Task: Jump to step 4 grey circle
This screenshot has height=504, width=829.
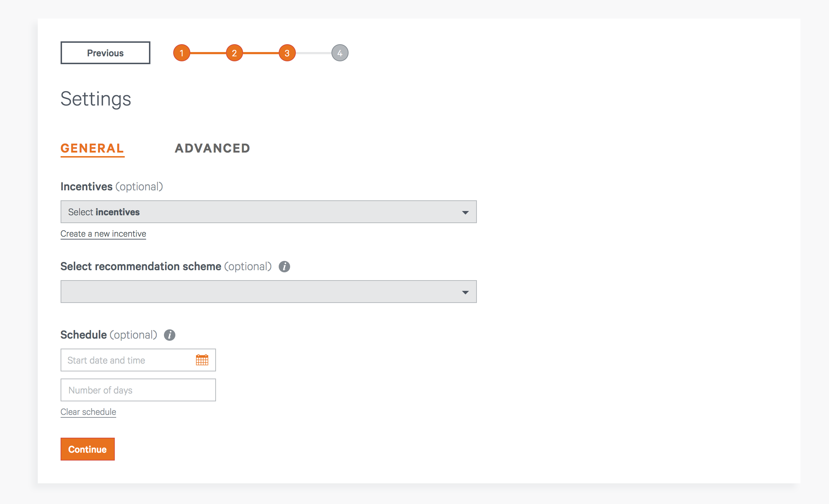Action: (340, 53)
